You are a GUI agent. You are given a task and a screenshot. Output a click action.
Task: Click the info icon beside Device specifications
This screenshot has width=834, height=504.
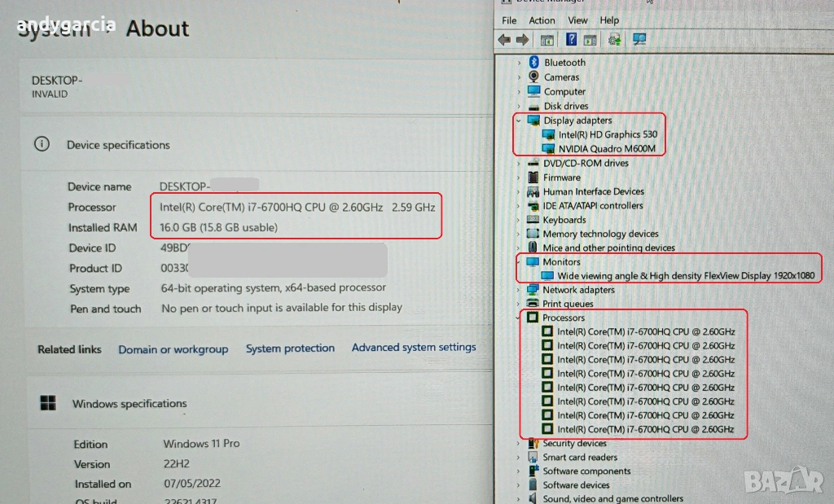click(42, 144)
